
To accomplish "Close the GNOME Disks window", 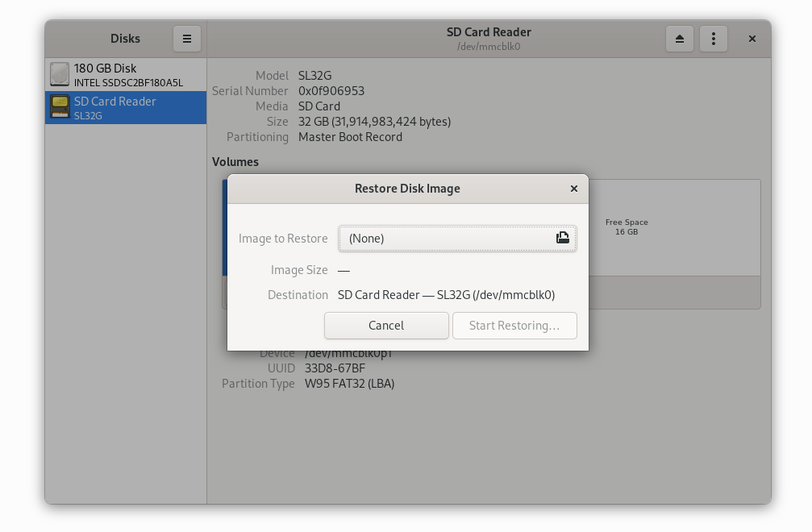I will (752, 39).
